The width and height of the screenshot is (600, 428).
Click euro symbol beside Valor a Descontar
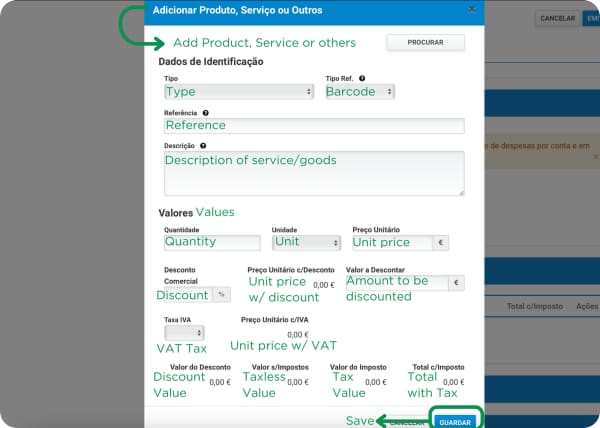456,283
